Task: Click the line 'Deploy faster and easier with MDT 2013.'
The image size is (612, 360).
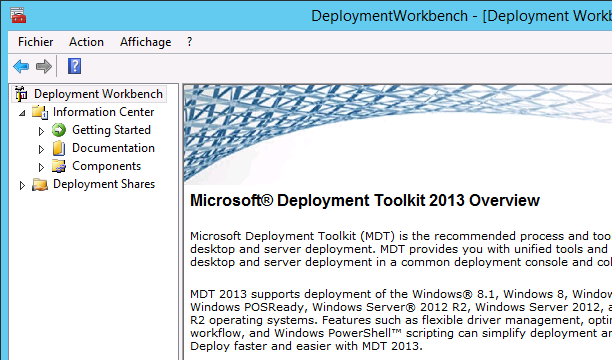Action: tap(306, 346)
